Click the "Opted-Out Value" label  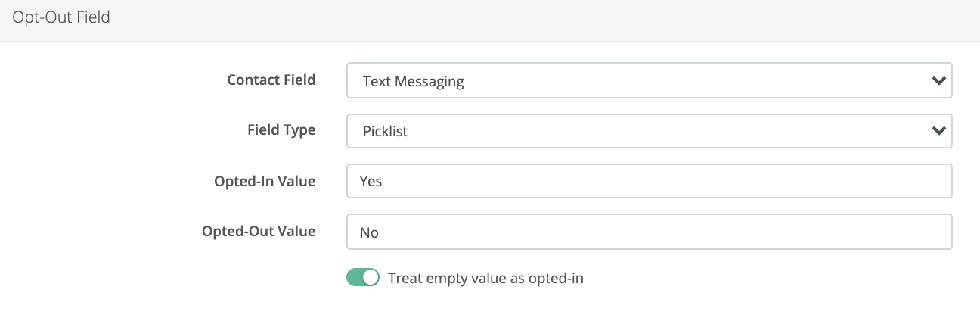259,232
